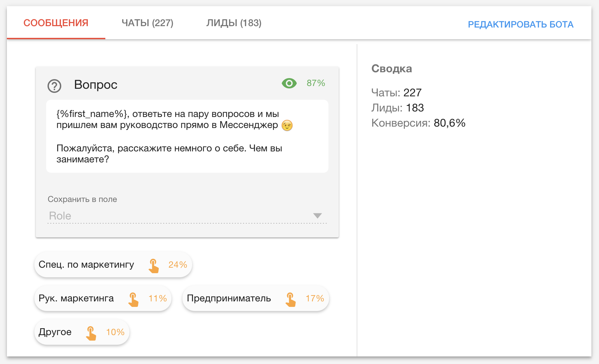Screen dimensions: 599x364
Task: Click the Вопрос card title
Action: tap(96, 85)
